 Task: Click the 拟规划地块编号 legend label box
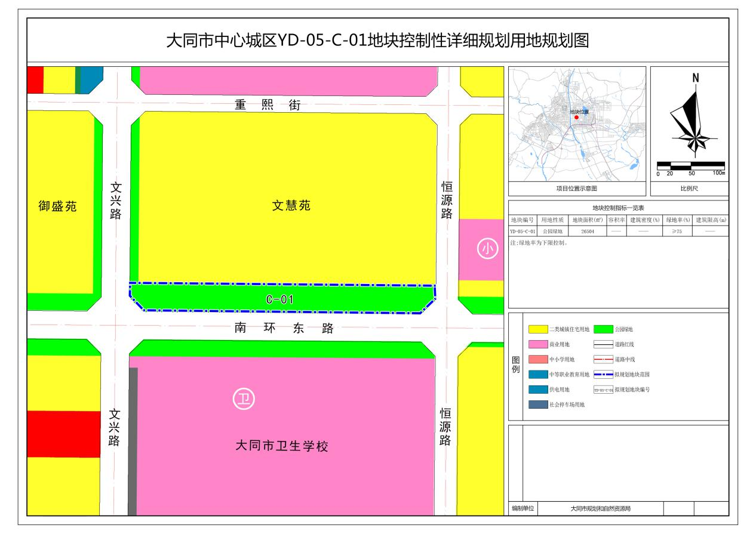click(x=603, y=389)
